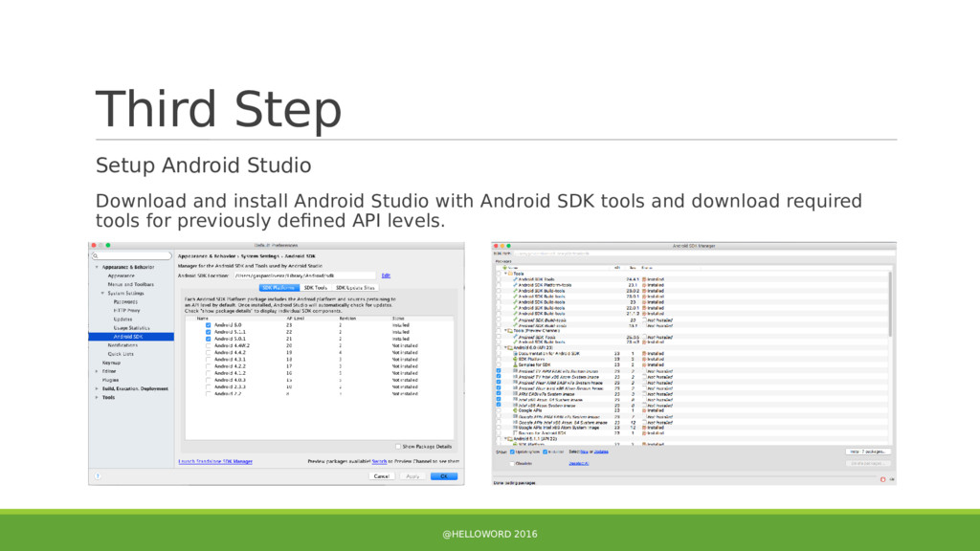Click the Build-tools 23.0.2 wrench icon

point(516,291)
